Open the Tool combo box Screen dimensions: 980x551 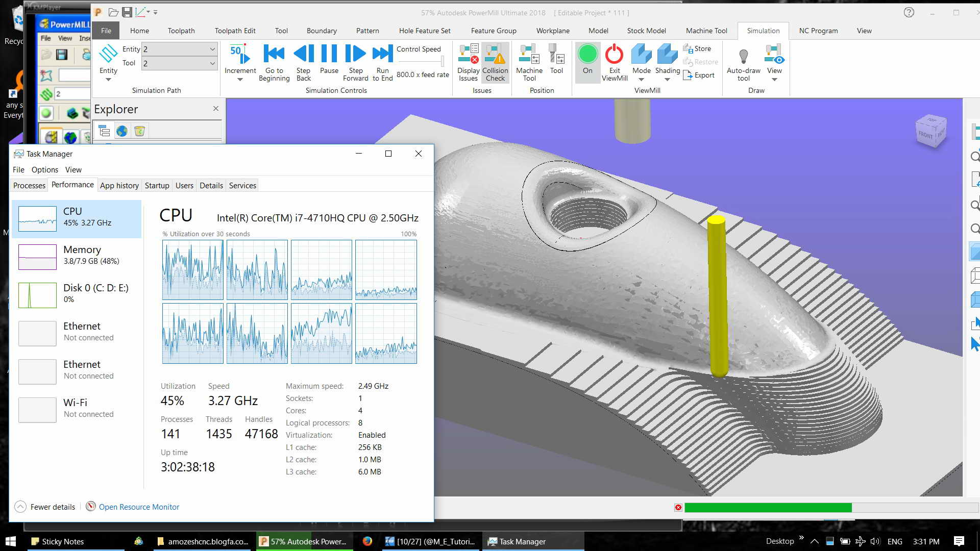pos(179,63)
